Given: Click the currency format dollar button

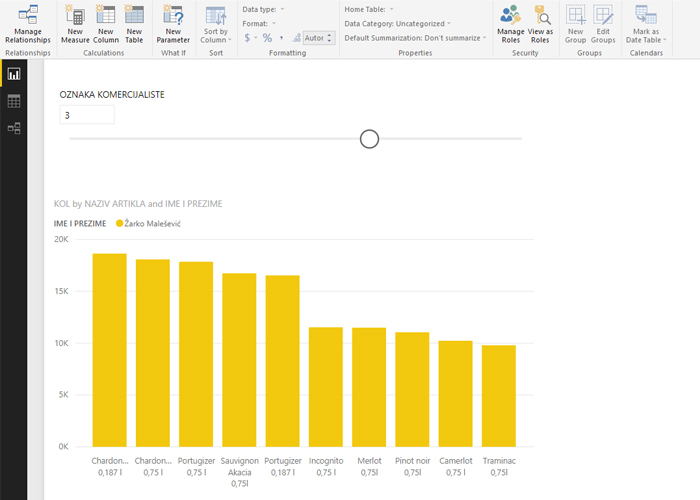Looking at the screenshot, I should coord(248,38).
